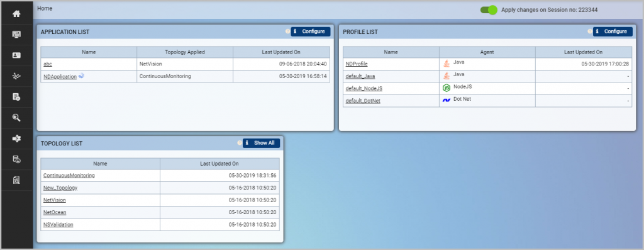Click the Agent column header
Screen dimensions: 644x250
click(x=487, y=52)
